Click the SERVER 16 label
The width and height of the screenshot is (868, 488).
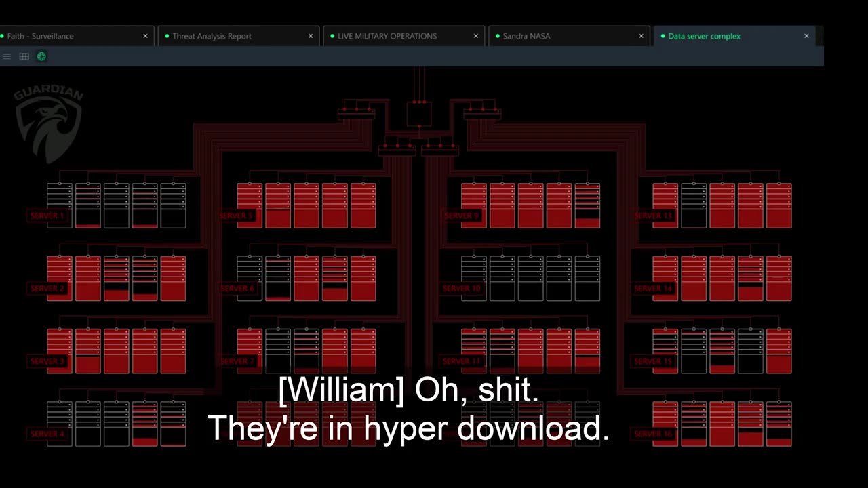point(653,433)
